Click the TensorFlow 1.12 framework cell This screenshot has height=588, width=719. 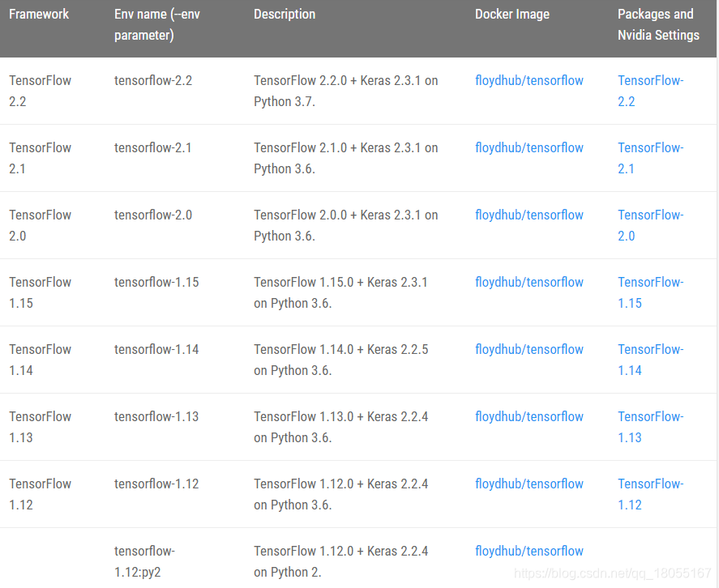pos(41,494)
